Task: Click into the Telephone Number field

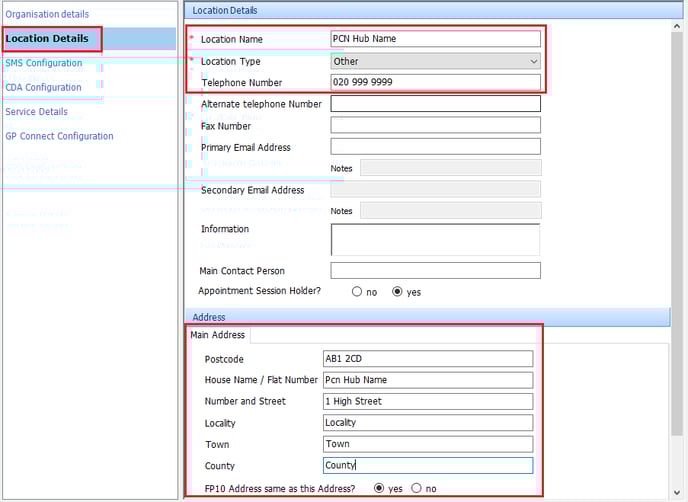Action: tap(435, 82)
